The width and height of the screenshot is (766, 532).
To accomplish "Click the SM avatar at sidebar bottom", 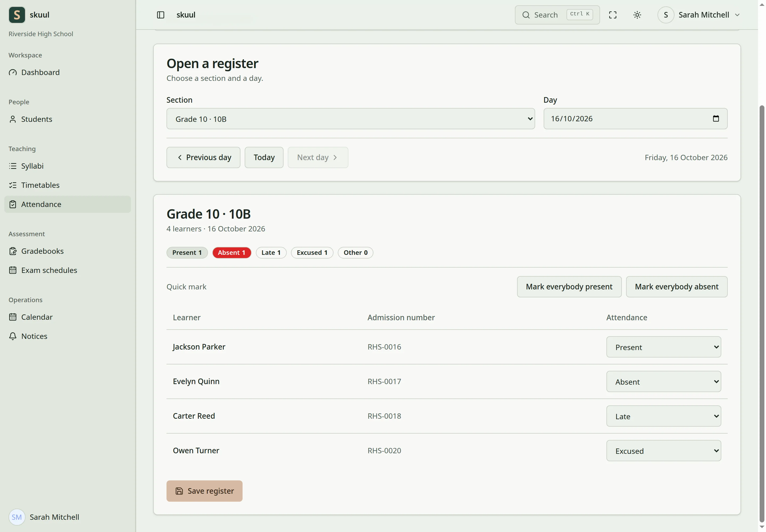I will 17,517.
